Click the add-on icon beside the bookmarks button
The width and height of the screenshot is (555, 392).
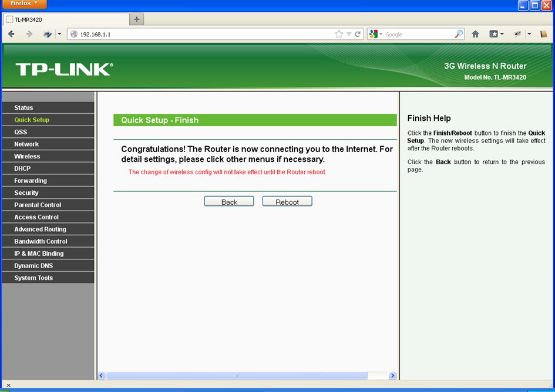point(518,34)
